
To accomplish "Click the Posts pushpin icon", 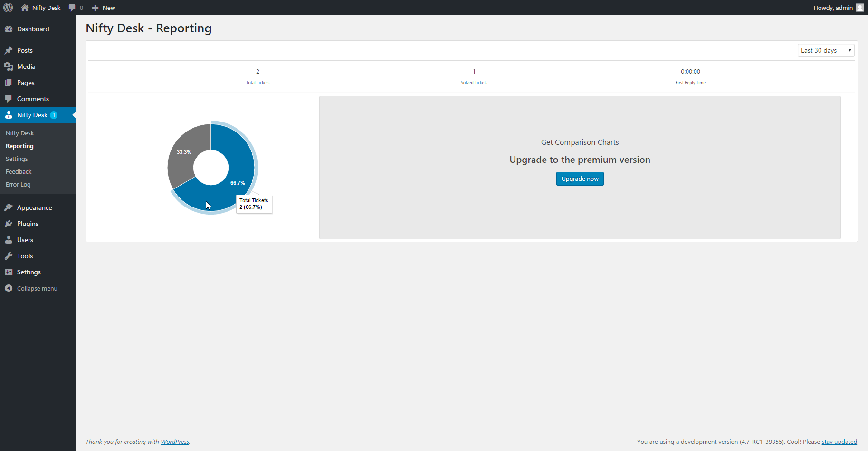I will coord(9,50).
